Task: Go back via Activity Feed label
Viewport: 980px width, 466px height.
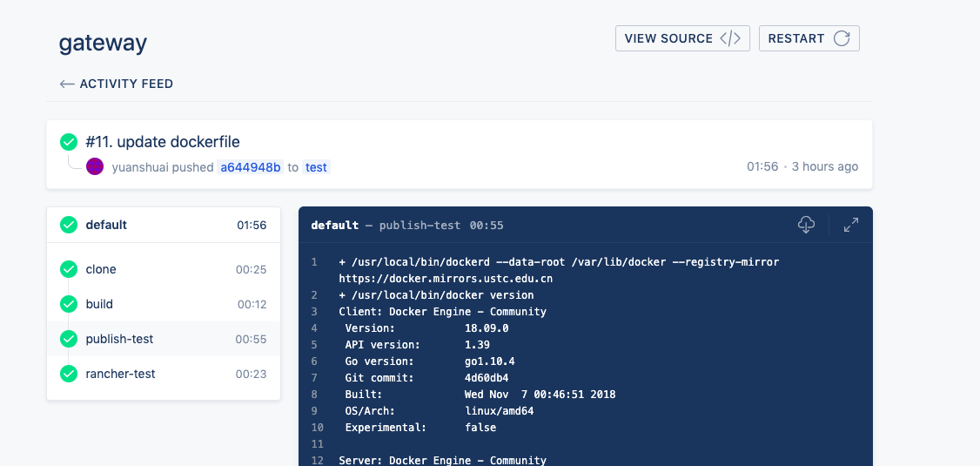Action: 126,84
